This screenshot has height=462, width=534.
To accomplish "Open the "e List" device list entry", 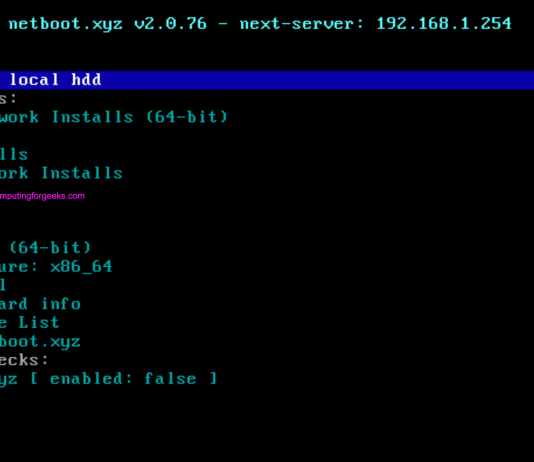I will 30,323.
